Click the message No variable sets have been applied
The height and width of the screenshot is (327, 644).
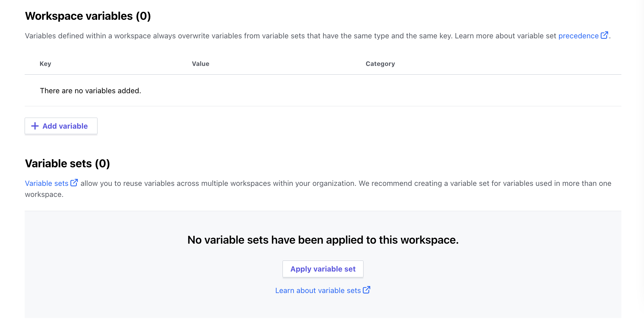(x=323, y=240)
